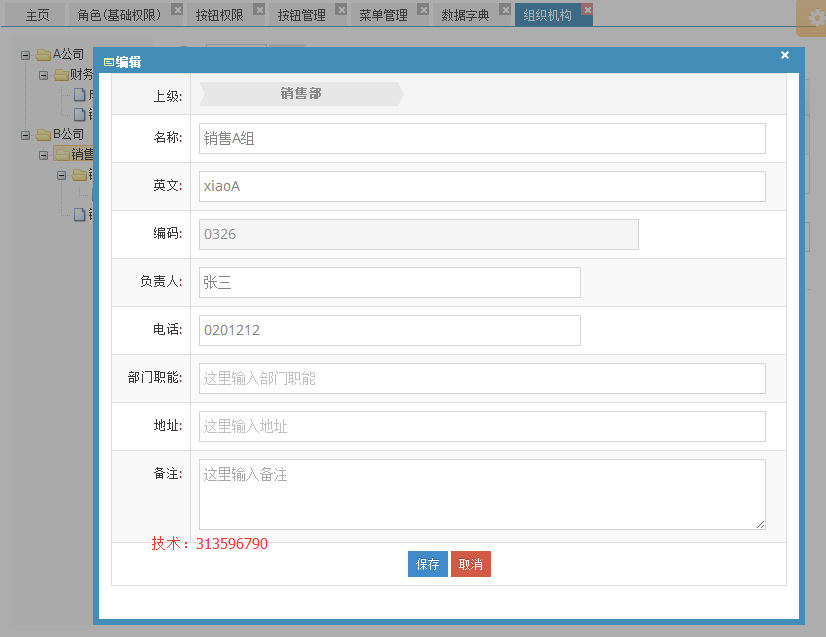Click the 编辑 dialog title icon
Screen dimensions: 826x637
[x=109, y=62]
